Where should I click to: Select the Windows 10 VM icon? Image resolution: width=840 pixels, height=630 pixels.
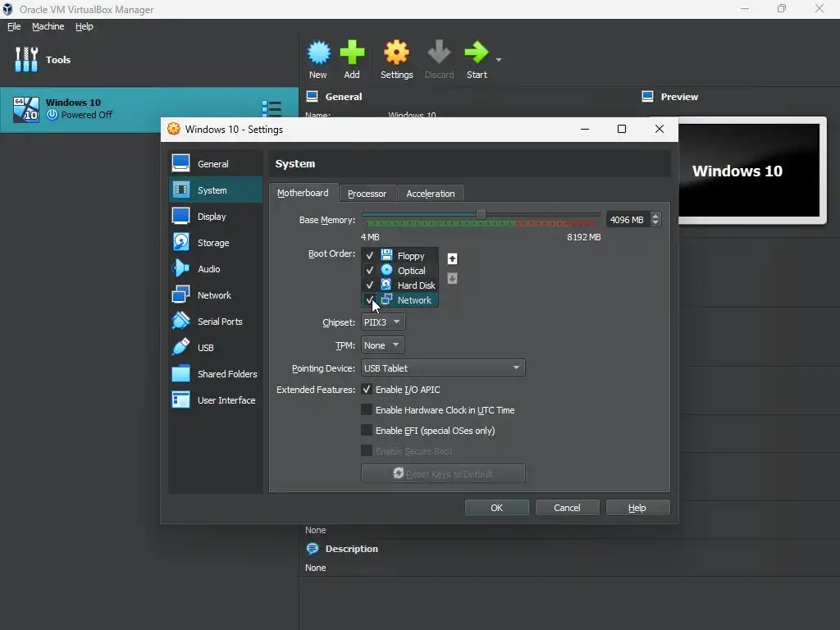coord(26,109)
